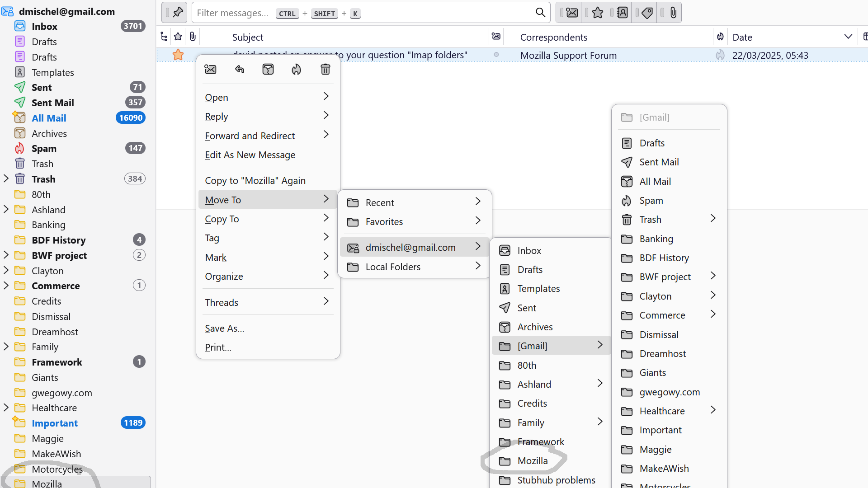This screenshot has width=868, height=488.
Task: Open the Organize submenu
Action: [x=268, y=276]
